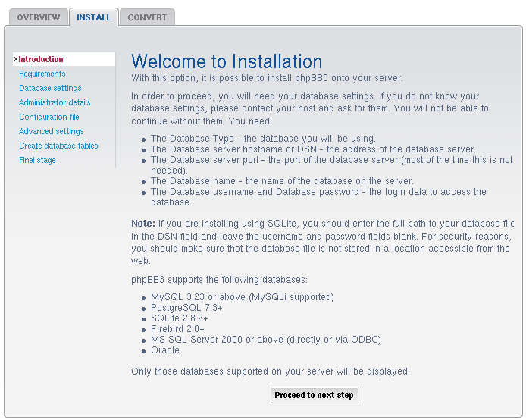Viewport: 526px width, 420px height.
Task: Click the MySQL 3.23 or above list item
Action: pos(242,297)
